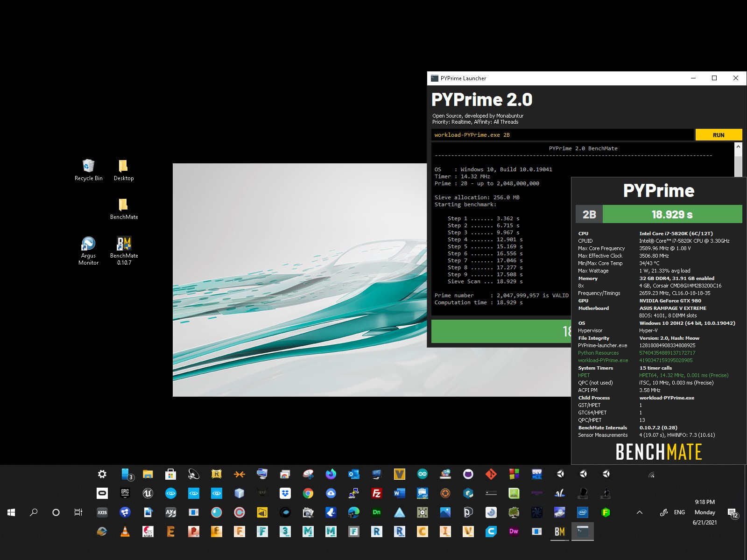Screen dimensions: 747x560
Task: Click the 'Computation time : 18.929 s' line
Action: [x=479, y=302]
